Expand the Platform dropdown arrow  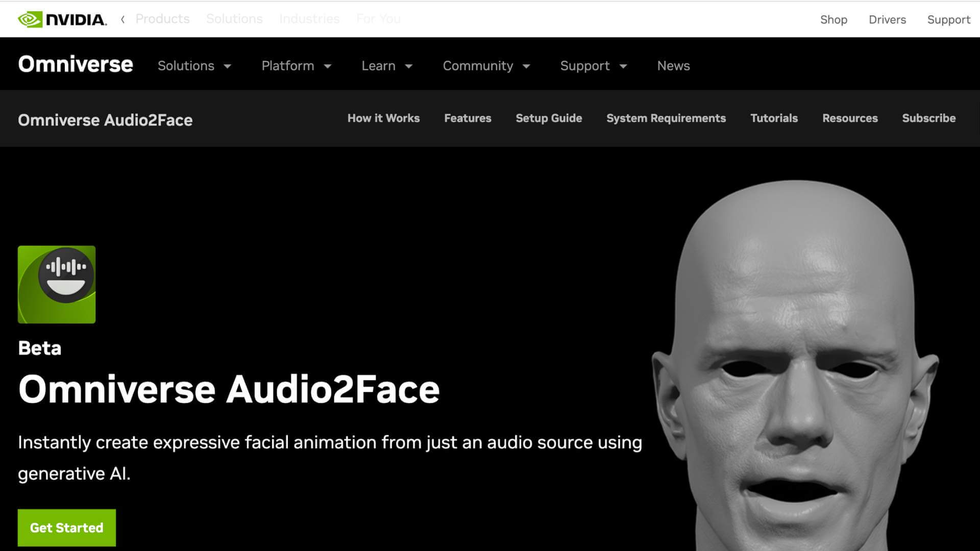tap(328, 66)
